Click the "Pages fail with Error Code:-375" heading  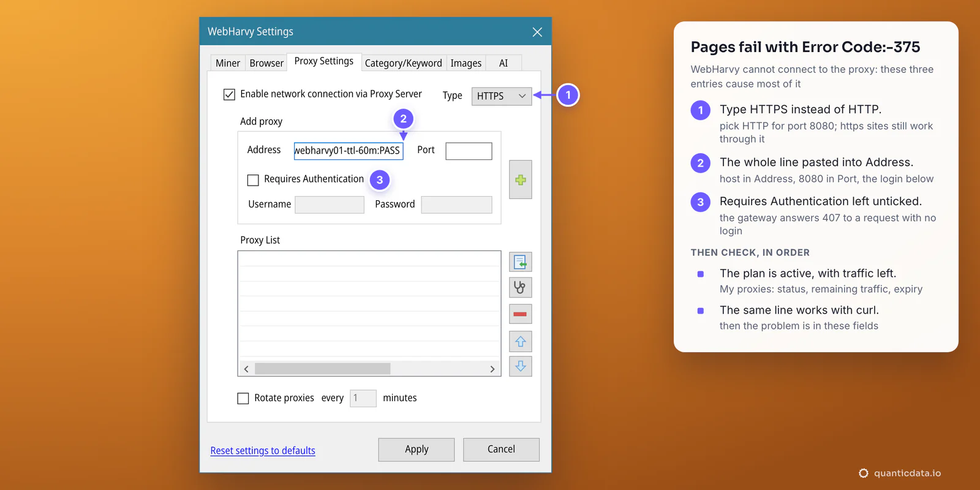pyautogui.click(x=805, y=47)
